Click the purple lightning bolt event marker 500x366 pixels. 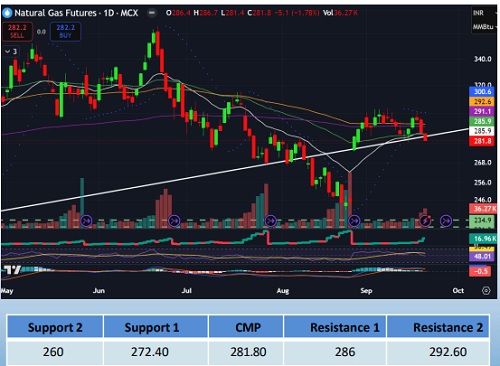tap(425, 221)
